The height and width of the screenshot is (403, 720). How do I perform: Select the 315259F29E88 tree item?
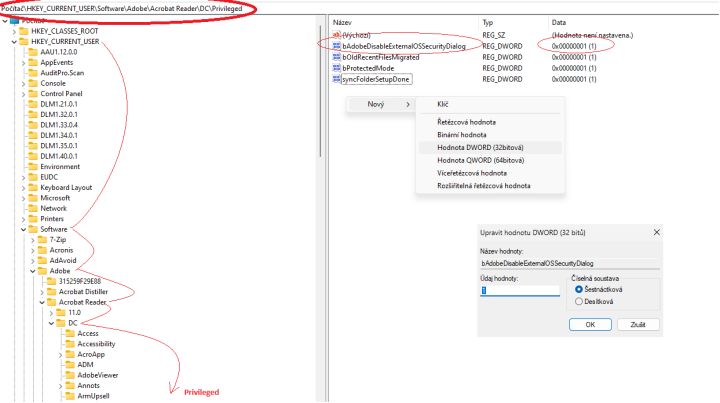(x=79, y=281)
